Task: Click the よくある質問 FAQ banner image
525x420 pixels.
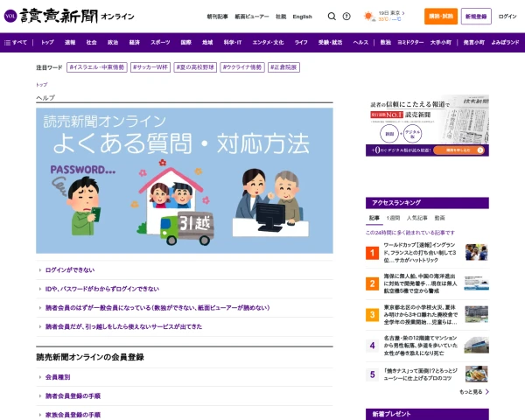Action: point(185,180)
